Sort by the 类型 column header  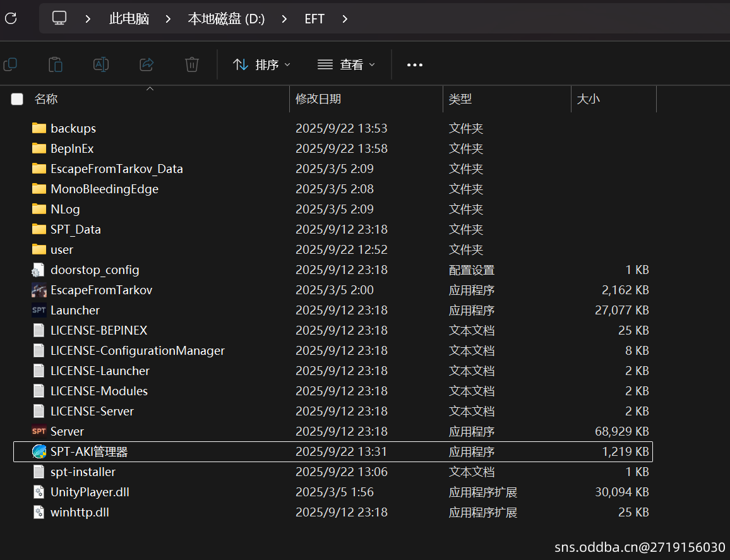(460, 98)
